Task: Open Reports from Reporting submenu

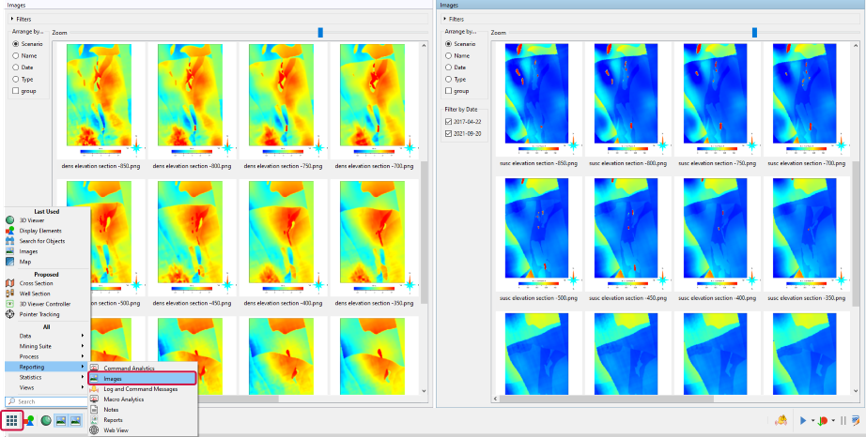Action: click(142, 420)
